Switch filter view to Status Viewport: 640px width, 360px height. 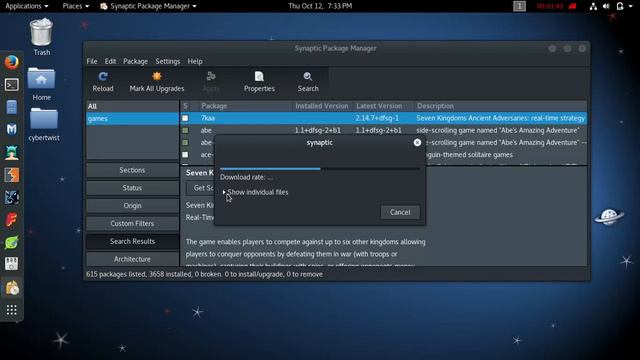132,188
